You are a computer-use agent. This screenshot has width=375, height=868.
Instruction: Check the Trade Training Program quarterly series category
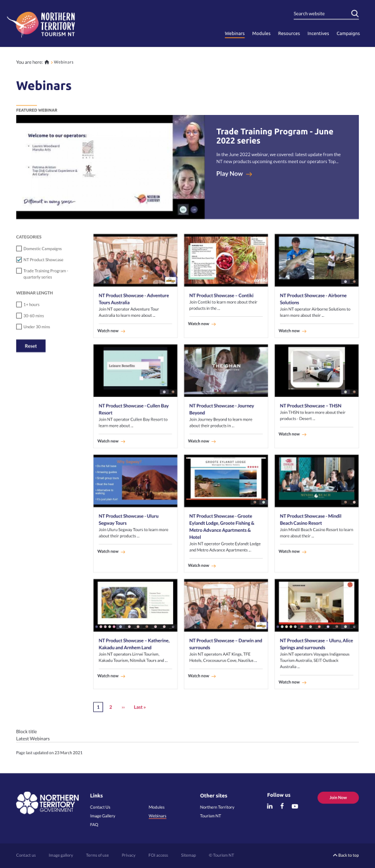(x=19, y=271)
